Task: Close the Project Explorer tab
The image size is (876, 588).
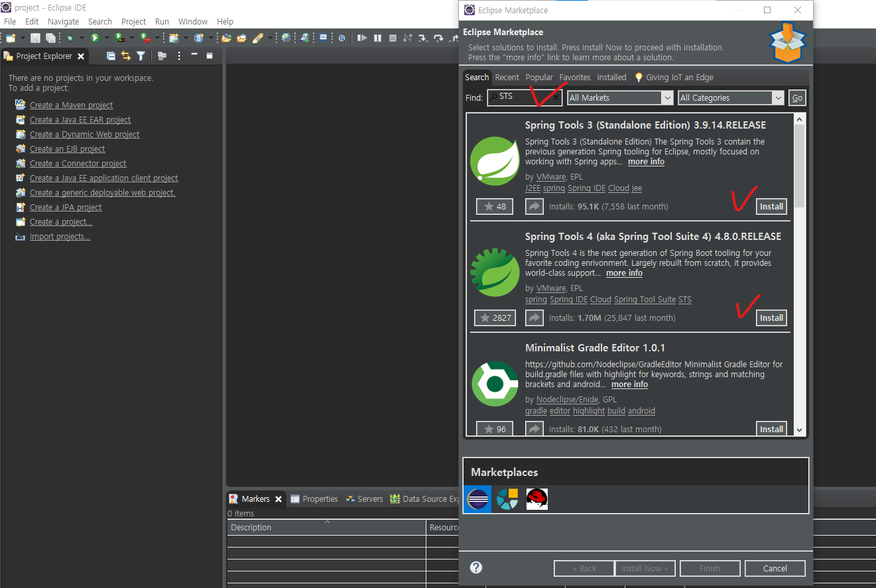Action: 81,56
